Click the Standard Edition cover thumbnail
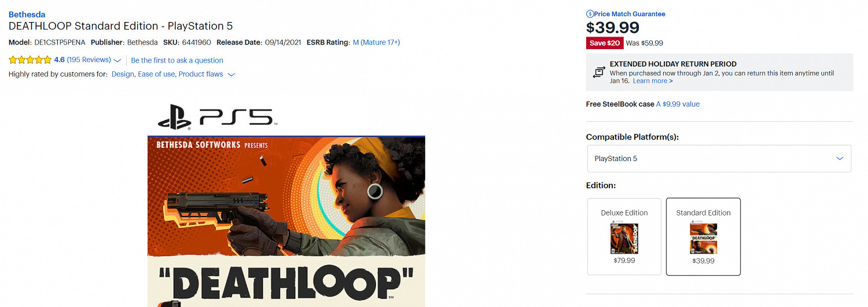 [703, 239]
